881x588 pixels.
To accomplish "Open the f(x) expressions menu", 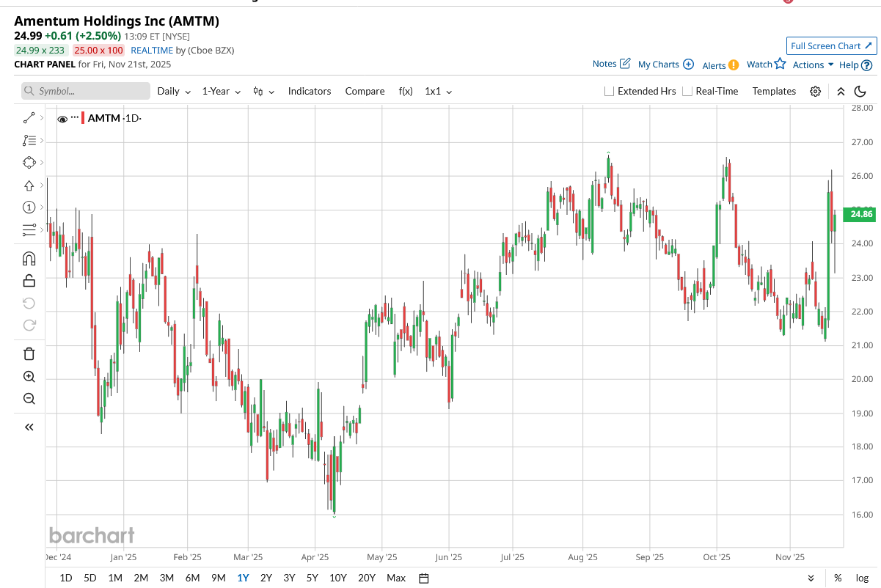I will (406, 92).
